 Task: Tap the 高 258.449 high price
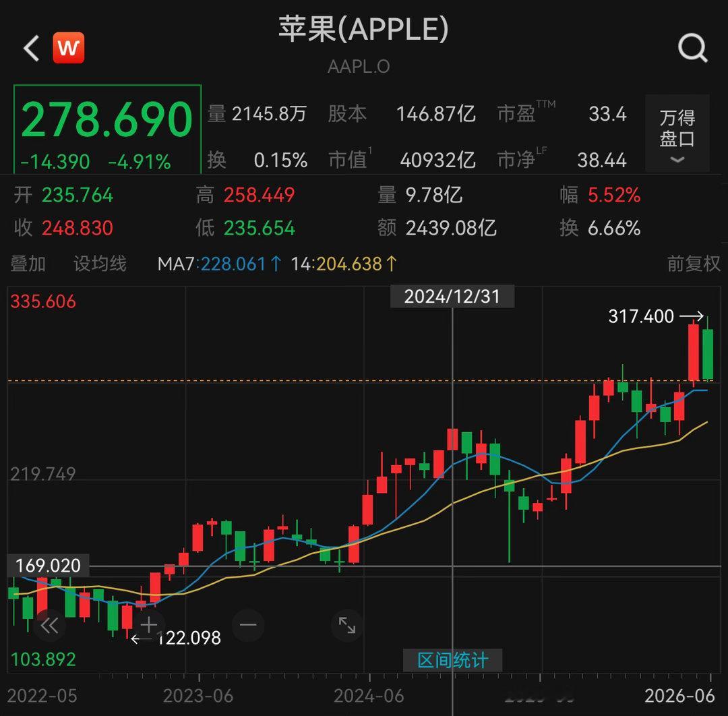[245, 195]
